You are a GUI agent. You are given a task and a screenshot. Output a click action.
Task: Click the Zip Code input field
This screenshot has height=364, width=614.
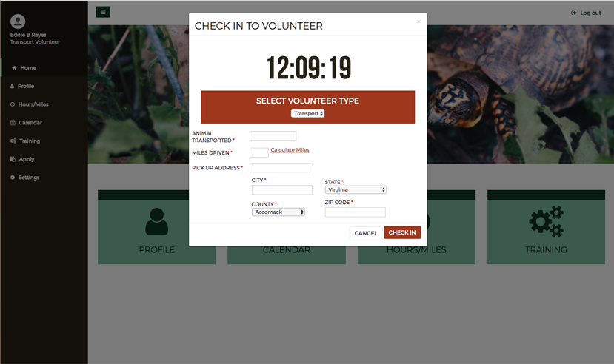tap(356, 212)
